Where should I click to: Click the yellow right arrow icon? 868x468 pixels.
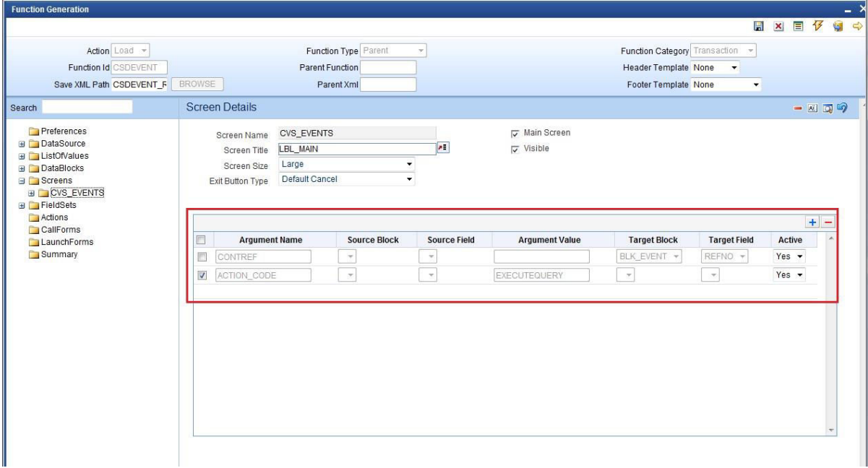(x=859, y=26)
